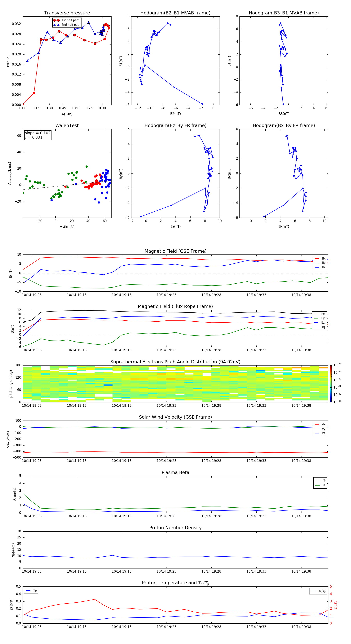351x644 pixels.
Task: Click the By entry in GSE magnetic field legend
Action: pos(320,263)
